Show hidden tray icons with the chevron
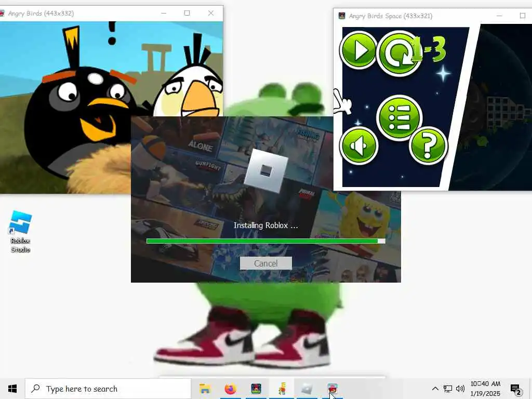532x399 pixels. pyautogui.click(x=435, y=389)
